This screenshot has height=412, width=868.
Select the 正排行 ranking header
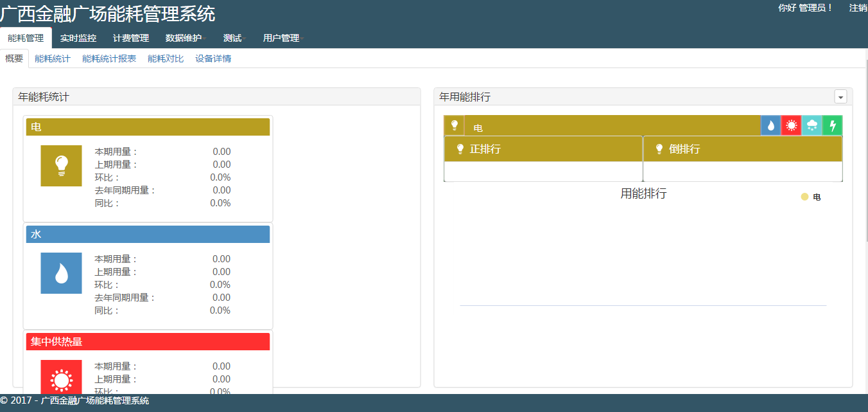543,149
